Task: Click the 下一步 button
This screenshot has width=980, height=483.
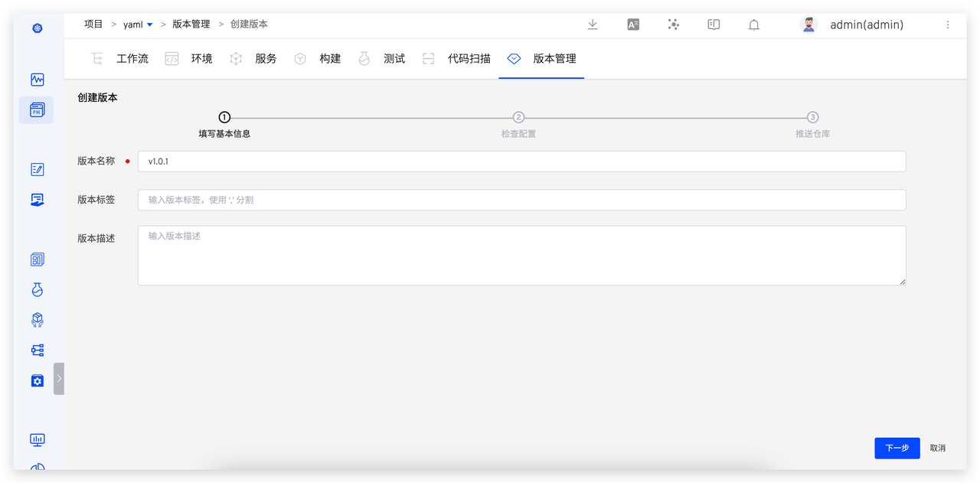Action: (x=897, y=448)
